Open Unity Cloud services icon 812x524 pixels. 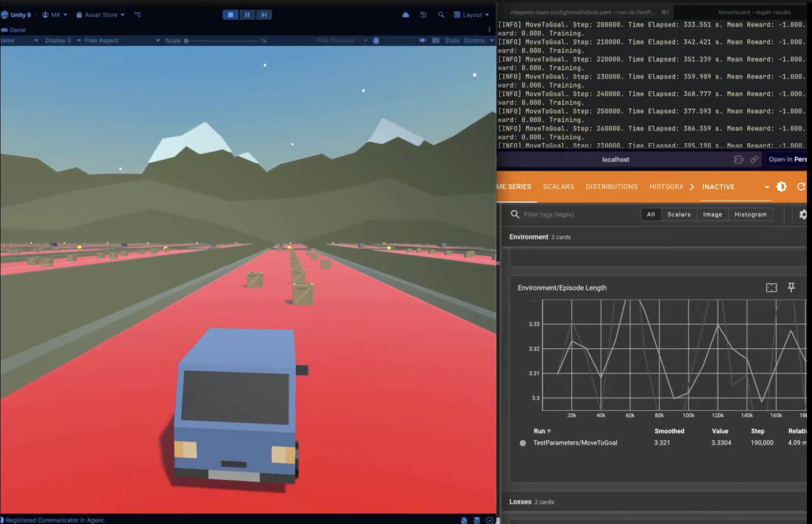(406, 15)
